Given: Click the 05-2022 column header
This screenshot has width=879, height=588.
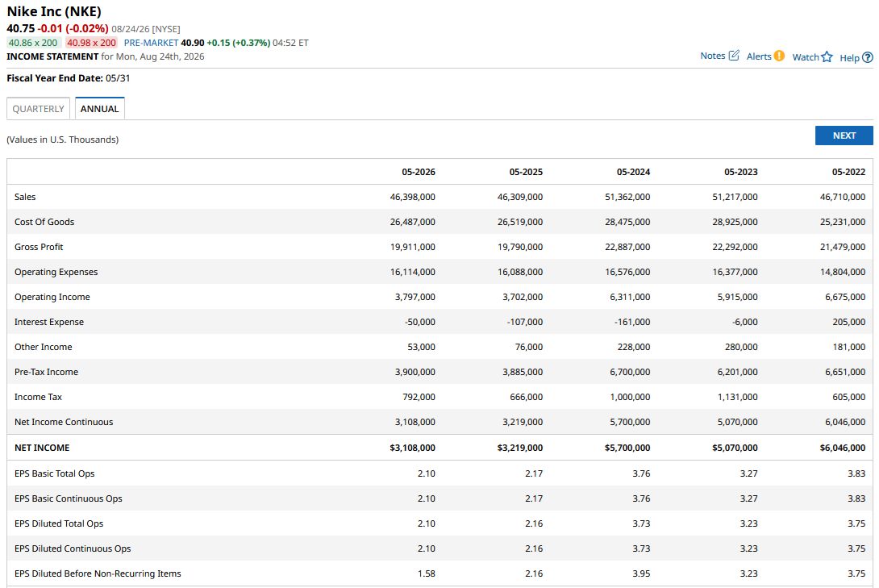Looking at the screenshot, I should [848, 172].
